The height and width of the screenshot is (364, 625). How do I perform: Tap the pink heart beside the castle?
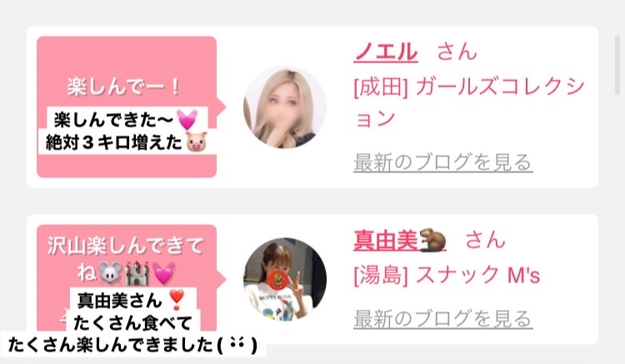tap(163, 274)
